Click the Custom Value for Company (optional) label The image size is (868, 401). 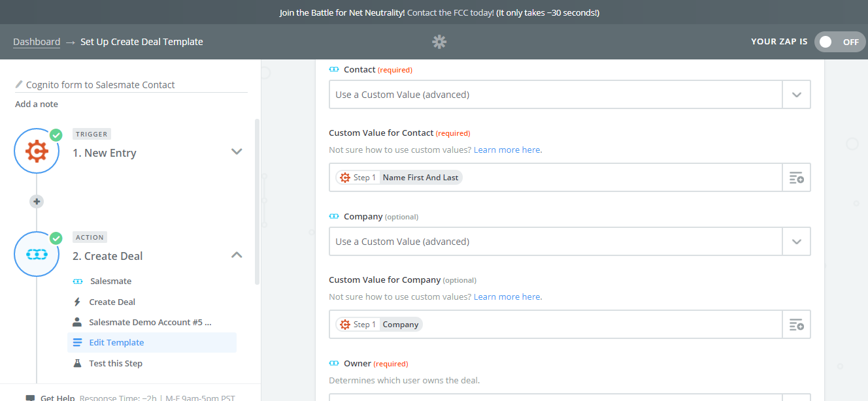click(403, 280)
